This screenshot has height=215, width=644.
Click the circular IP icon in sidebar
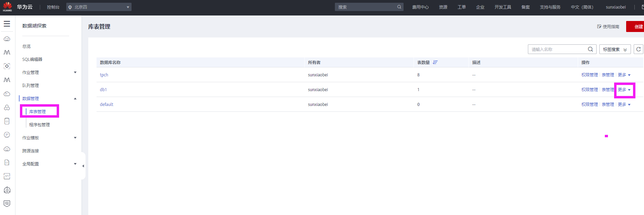7,135
